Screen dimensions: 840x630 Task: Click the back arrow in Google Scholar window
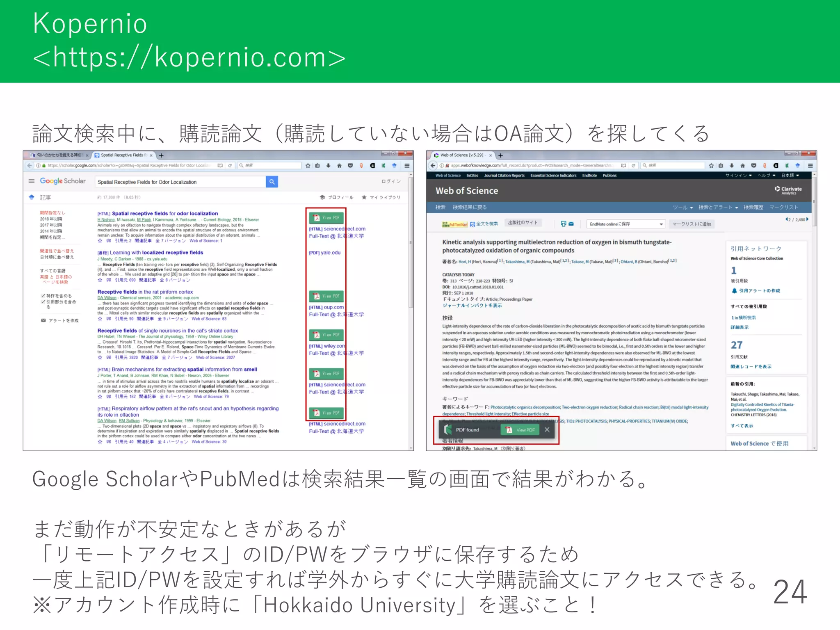30,166
